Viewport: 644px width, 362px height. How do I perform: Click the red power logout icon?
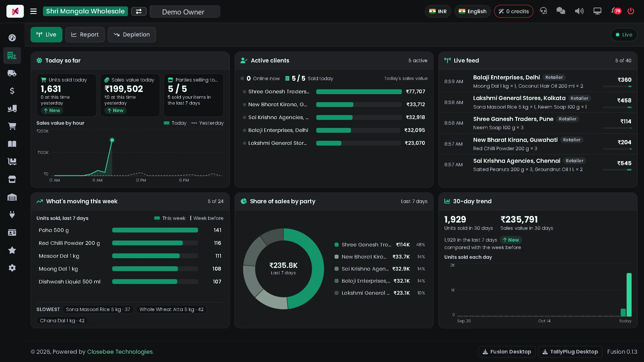tap(631, 11)
